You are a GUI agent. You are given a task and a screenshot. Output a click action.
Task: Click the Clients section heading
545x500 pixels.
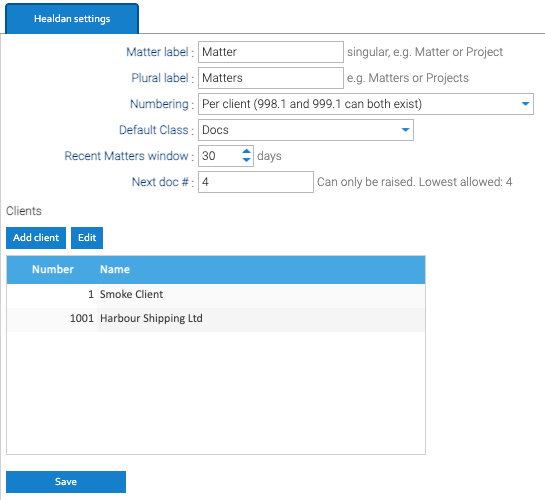tap(24, 211)
